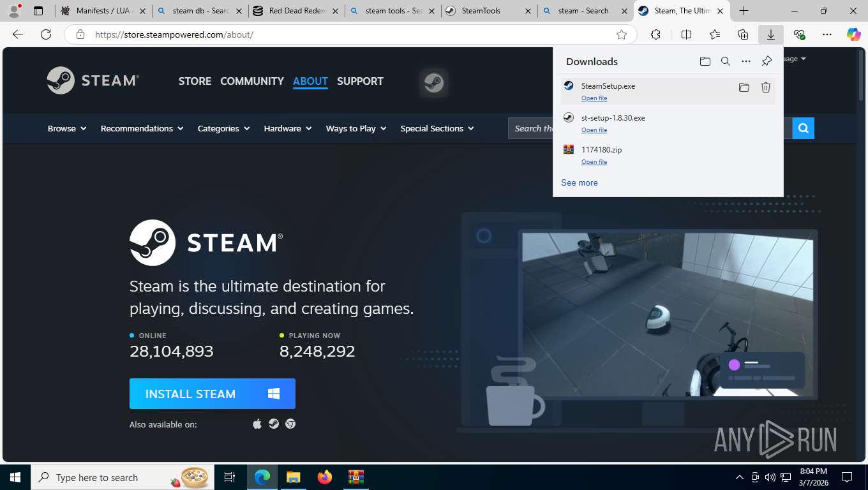Click browser address bar URL
Viewport: 868px width, 490px height.
pos(174,34)
